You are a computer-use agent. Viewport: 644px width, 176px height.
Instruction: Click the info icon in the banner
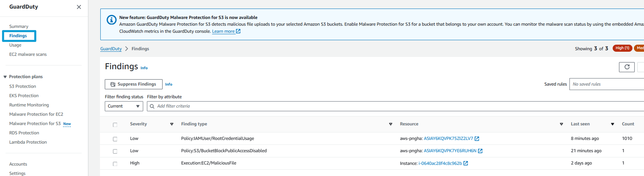click(x=112, y=20)
